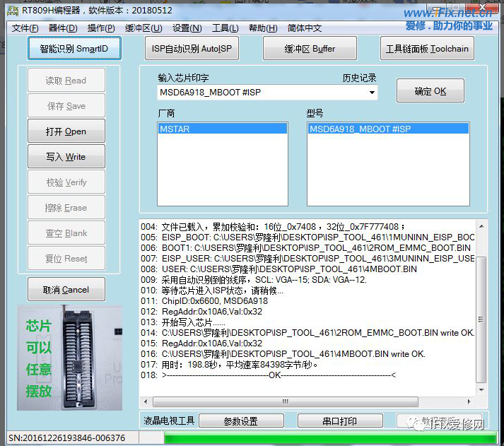Click the 智能识别 SmartID button
Image resolution: width=504 pixels, height=446 pixels.
(74, 49)
